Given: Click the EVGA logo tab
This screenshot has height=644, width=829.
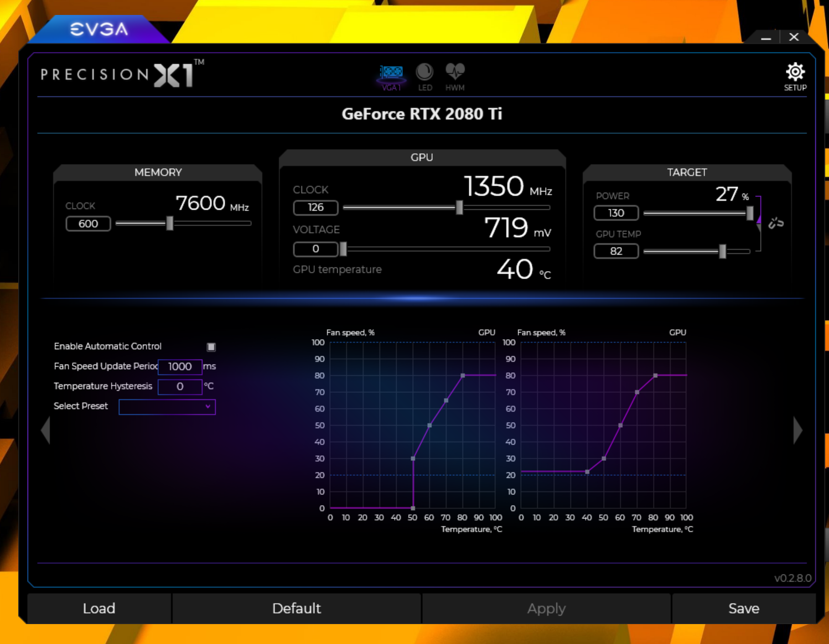Looking at the screenshot, I should [x=99, y=29].
